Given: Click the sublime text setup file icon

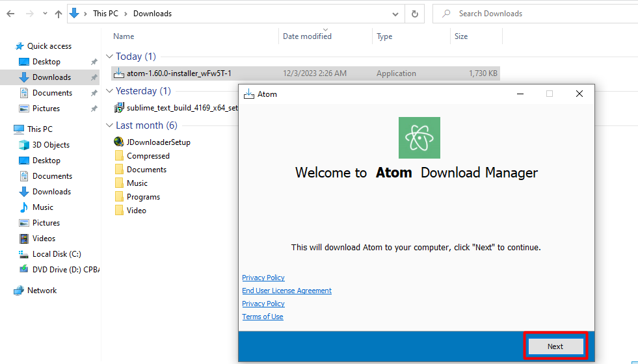Looking at the screenshot, I should (x=119, y=108).
